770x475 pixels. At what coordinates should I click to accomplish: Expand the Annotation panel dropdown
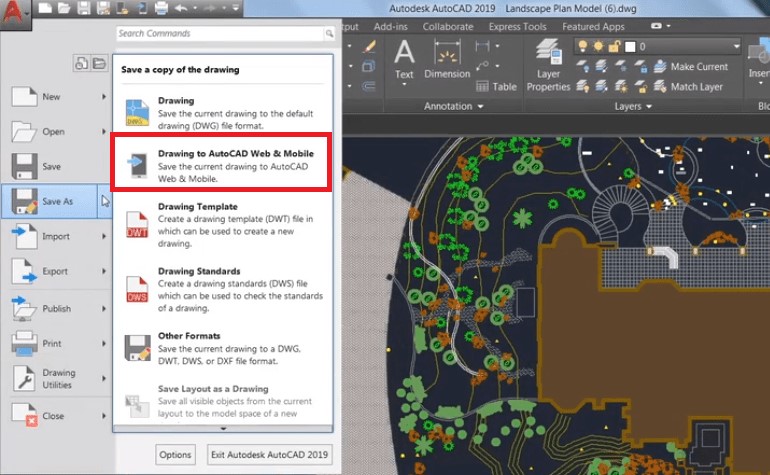[453, 106]
